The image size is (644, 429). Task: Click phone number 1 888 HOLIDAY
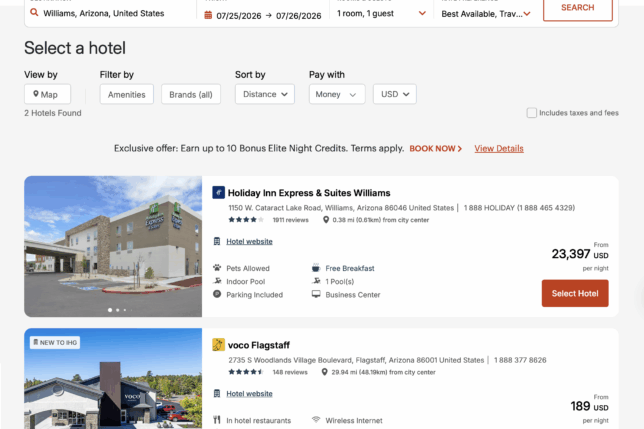tap(519, 208)
